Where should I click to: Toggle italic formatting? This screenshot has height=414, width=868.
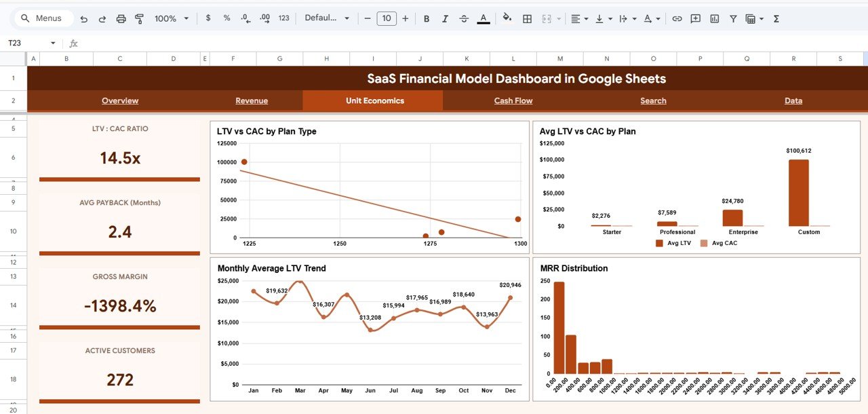pos(445,18)
